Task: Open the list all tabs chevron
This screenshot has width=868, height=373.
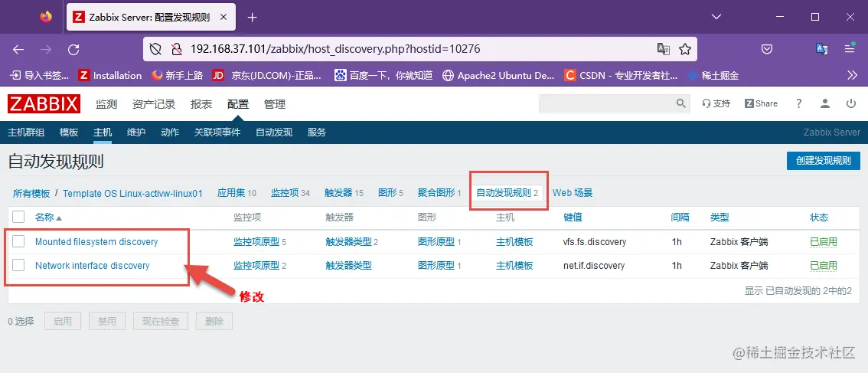Action: 716,17
